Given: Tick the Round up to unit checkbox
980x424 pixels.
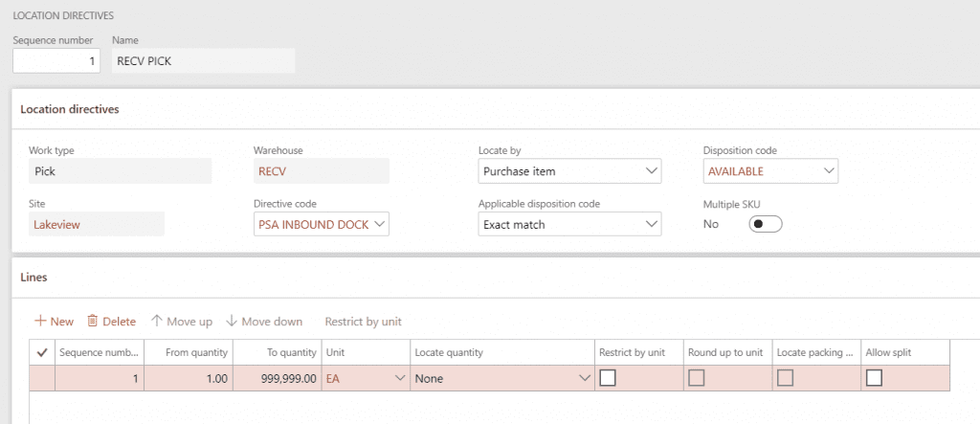Looking at the screenshot, I should point(696,378).
